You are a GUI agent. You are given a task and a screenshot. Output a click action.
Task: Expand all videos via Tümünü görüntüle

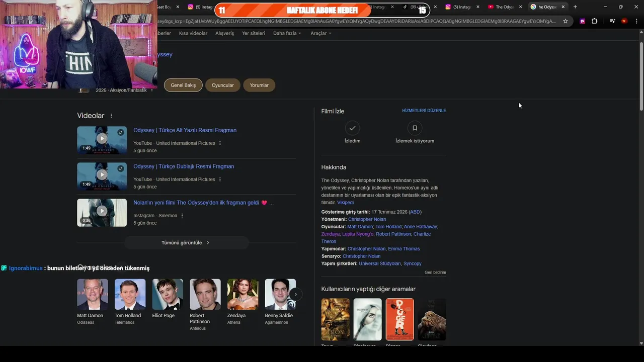(186, 242)
